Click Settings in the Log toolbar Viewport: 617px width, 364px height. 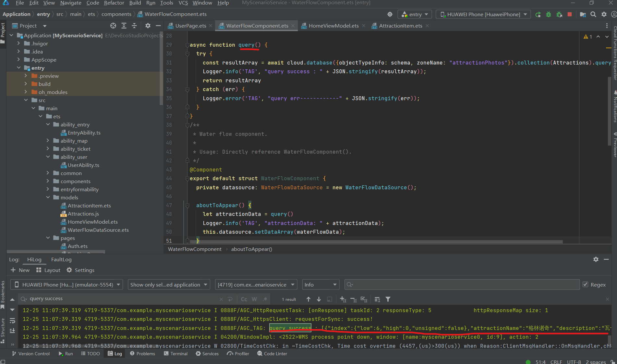80,270
